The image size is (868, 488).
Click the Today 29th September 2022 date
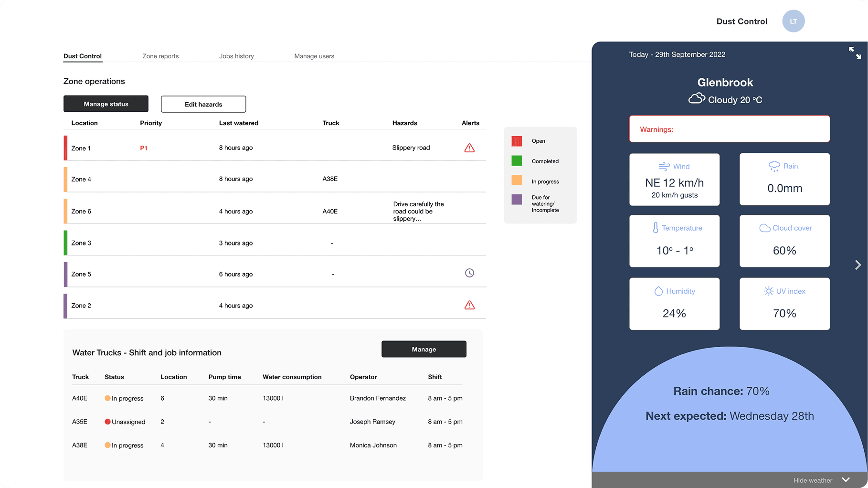(x=677, y=54)
